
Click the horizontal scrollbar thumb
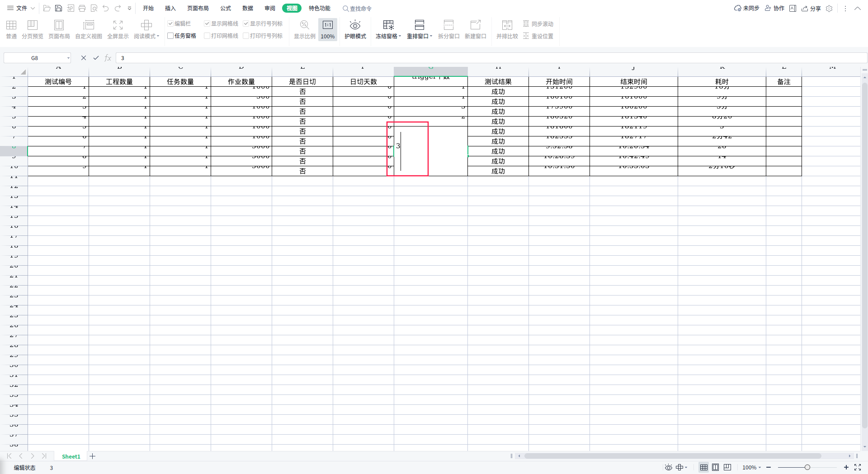(673, 456)
